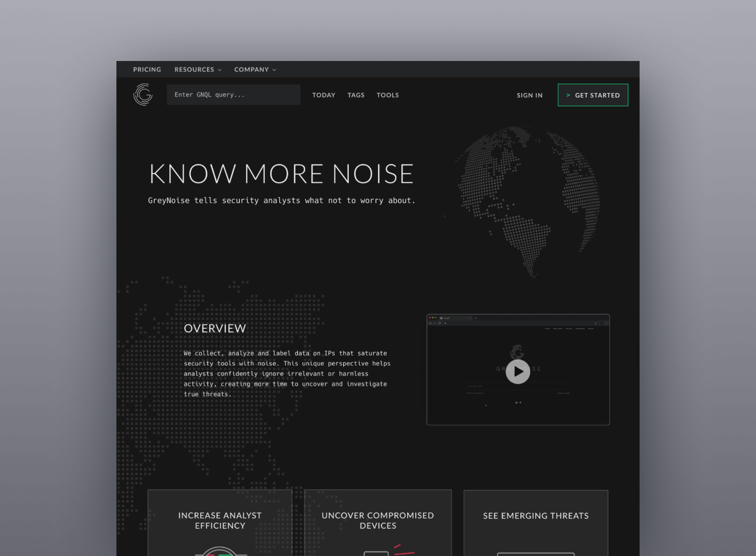
Task: Open the Tags page
Action: pyautogui.click(x=356, y=95)
